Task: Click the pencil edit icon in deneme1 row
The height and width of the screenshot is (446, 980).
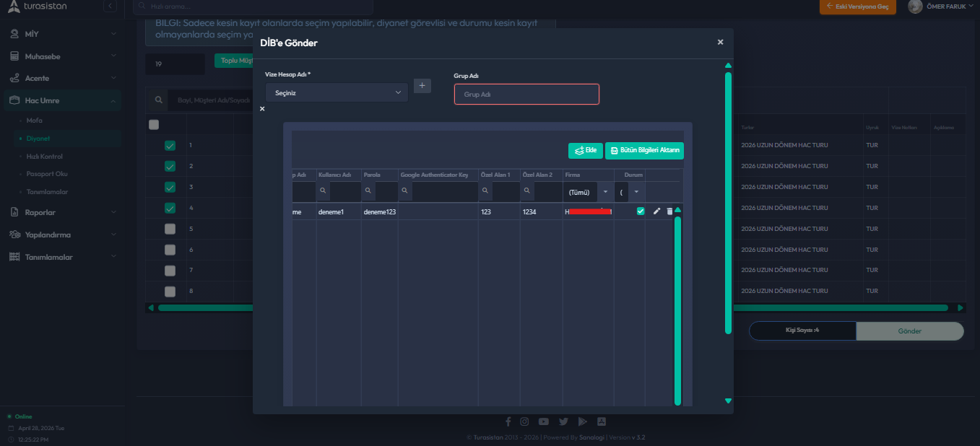Action: point(656,211)
